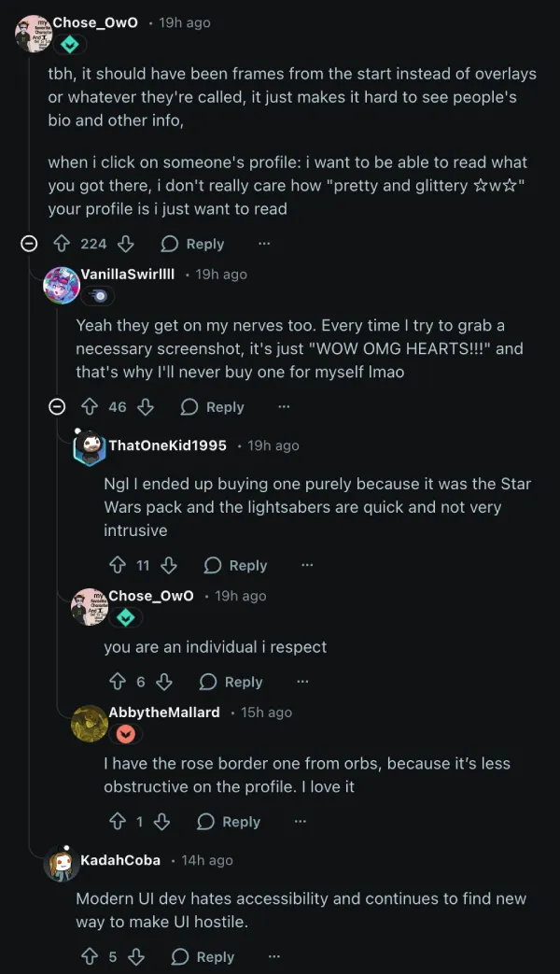Downvote ThatOneKid1995's Star Wars comment
Image resolution: width=560 pixels, height=974 pixels.
(x=169, y=565)
